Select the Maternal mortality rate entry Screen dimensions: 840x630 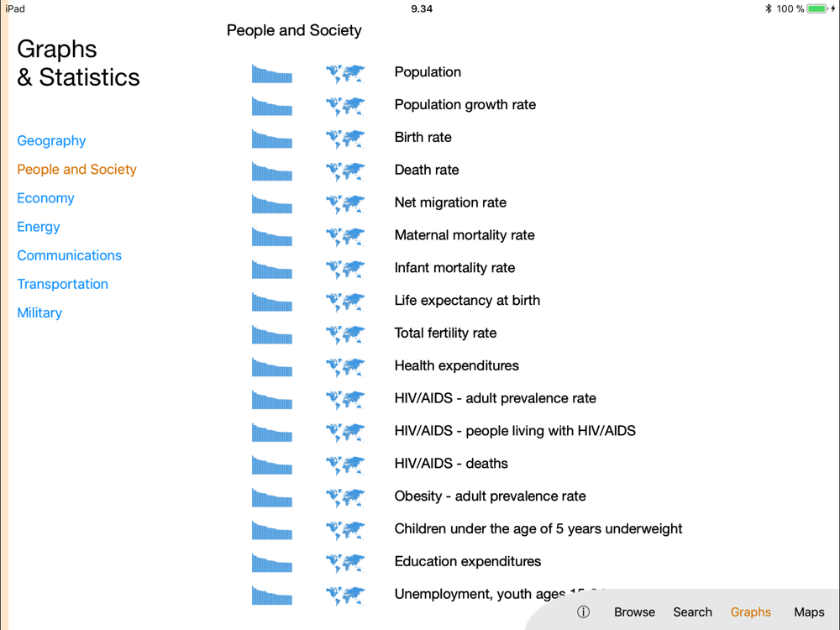click(x=465, y=235)
